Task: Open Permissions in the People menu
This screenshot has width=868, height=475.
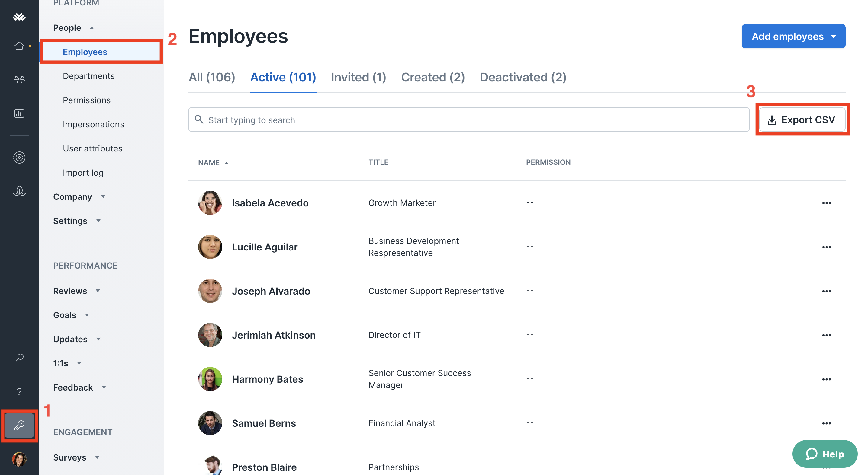Action: click(87, 100)
